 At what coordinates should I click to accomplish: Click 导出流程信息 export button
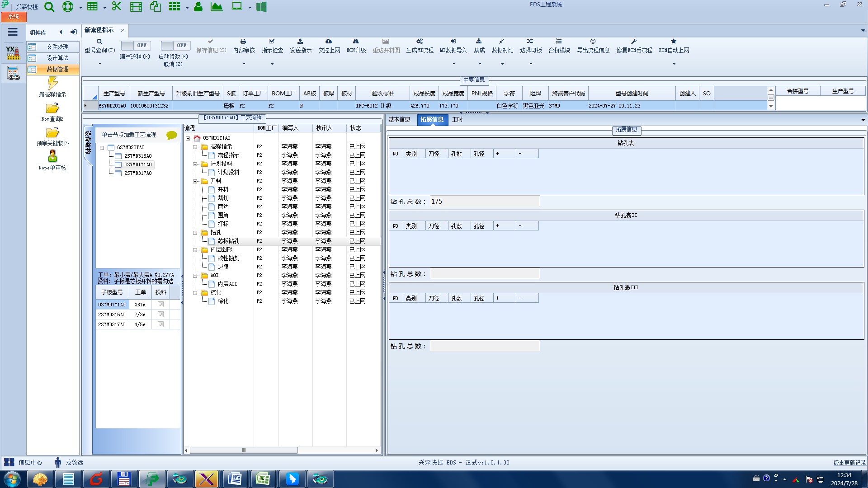pyautogui.click(x=593, y=46)
